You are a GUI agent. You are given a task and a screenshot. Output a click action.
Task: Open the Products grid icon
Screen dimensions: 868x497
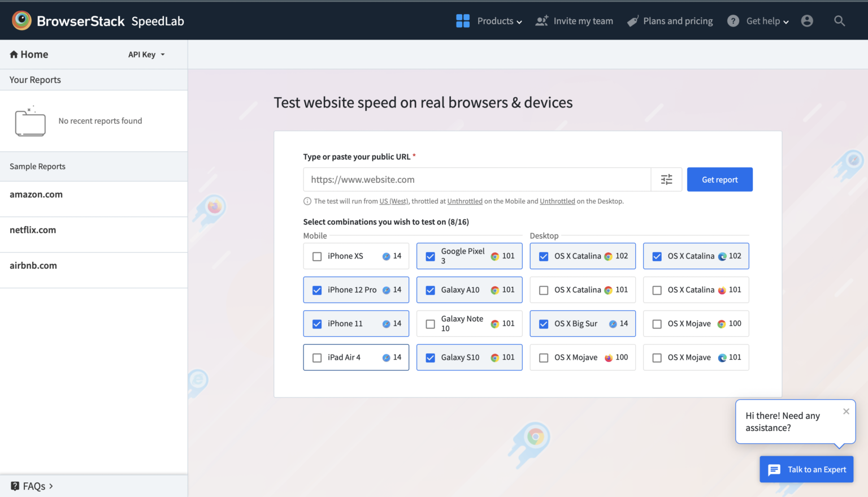coord(462,20)
